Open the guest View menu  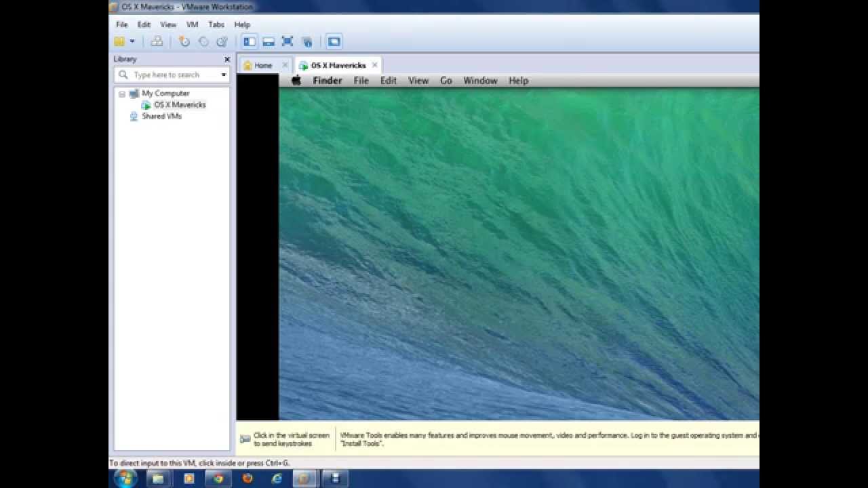click(x=418, y=81)
